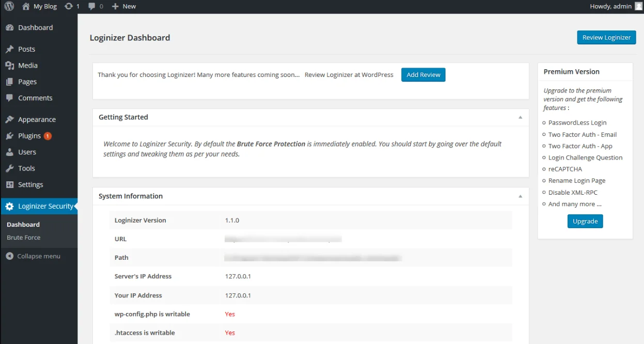644x344 pixels.
Task: Click the Media icon in the sidebar
Action: tap(9, 66)
